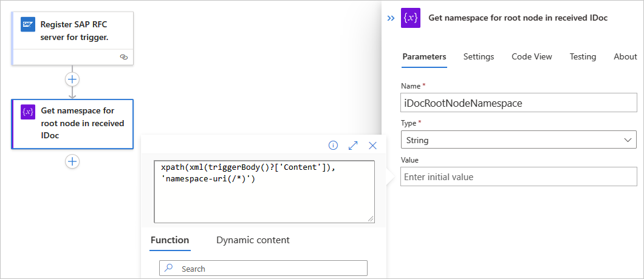Image resolution: width=644 pixels, height=279 pixels.
Task: Expand the expression editor to full screen
Action: [x=353, y=145]
